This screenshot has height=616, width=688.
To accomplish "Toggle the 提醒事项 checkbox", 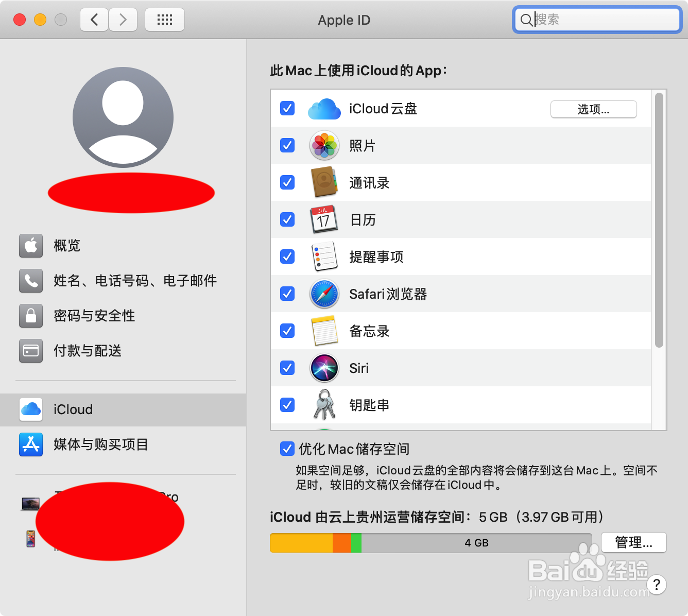I will 287,257.
